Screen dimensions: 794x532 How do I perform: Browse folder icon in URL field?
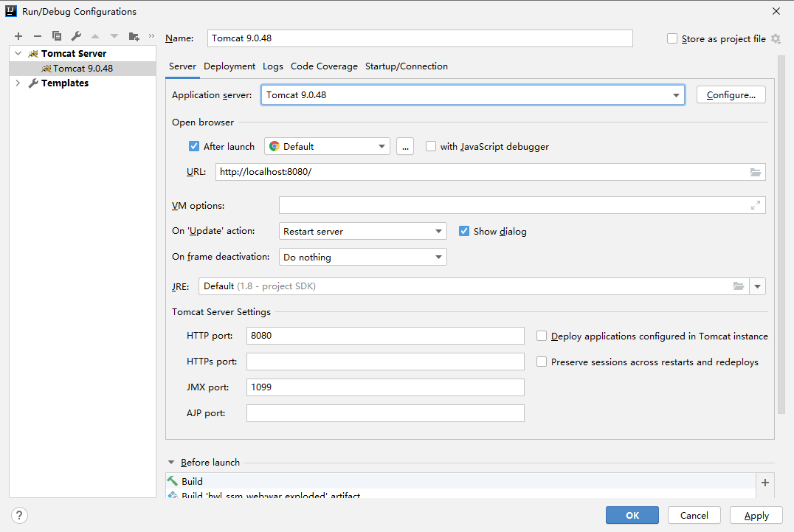click(x=756, y=172)
